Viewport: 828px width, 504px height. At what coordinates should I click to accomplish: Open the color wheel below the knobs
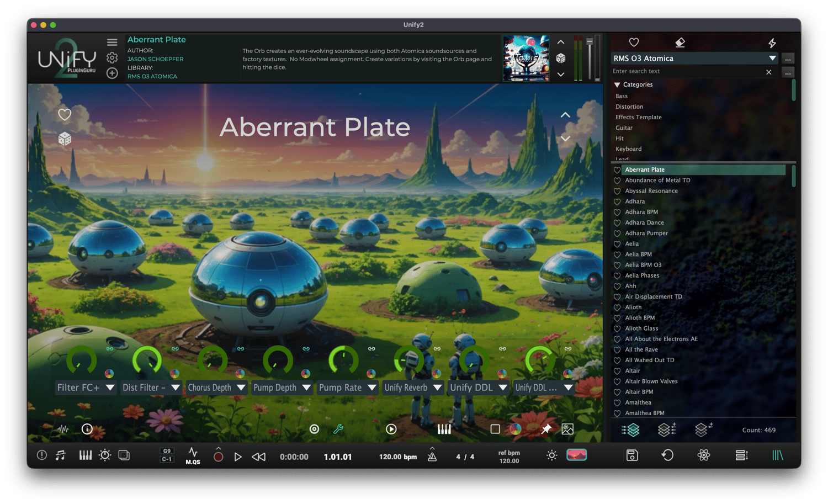[515, 429]
